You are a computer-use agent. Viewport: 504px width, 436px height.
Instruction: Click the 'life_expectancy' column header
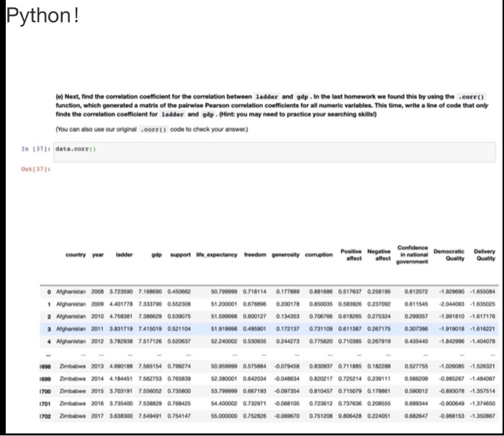pyautogui.click(x=217, y=255)
